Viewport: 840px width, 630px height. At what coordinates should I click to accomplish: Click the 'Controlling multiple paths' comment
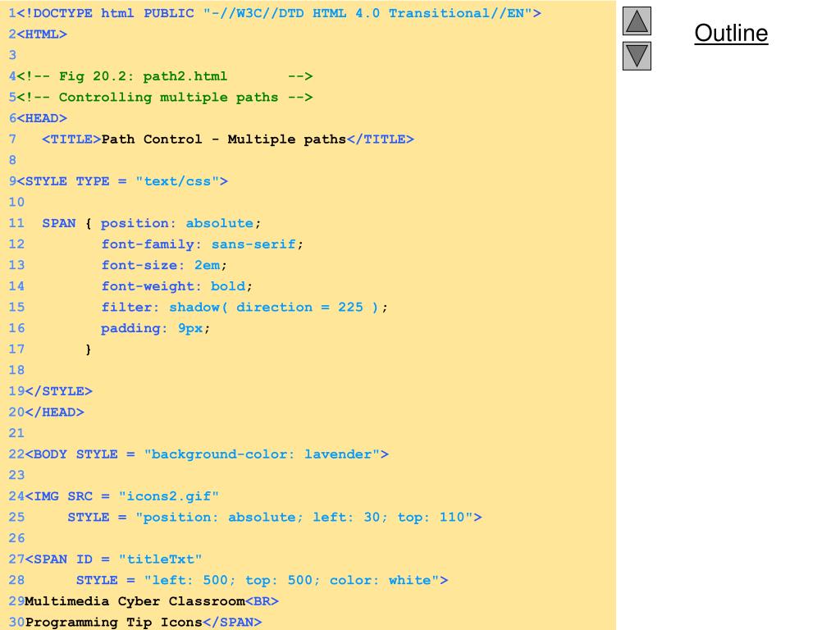pos(164,98)
